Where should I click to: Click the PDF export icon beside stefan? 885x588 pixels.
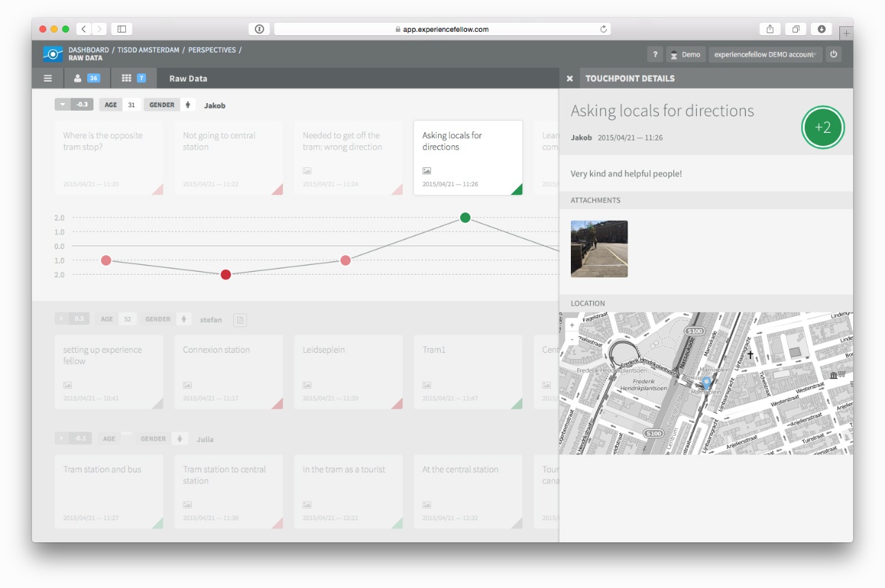pos(239,320)
